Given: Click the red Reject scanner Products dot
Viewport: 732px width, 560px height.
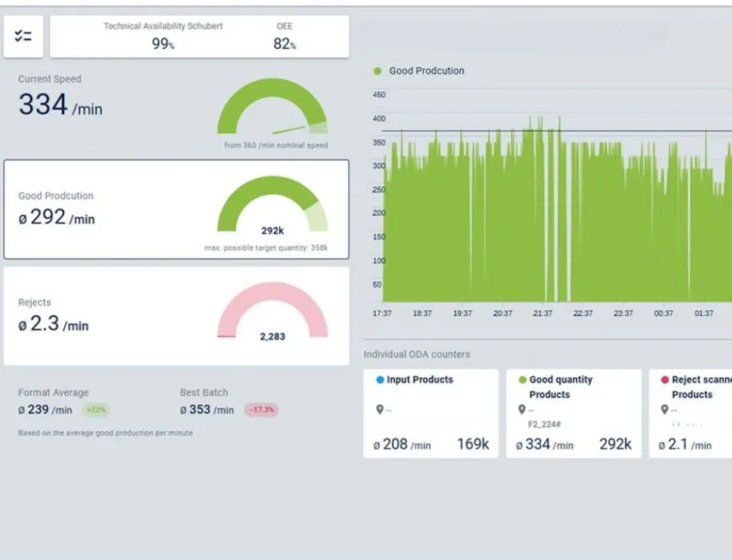Looking at the screenshot, I should click(665, 380).
